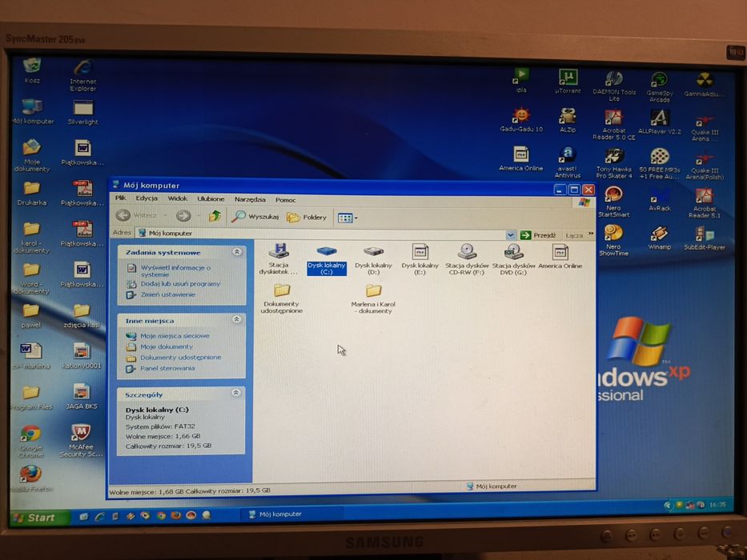The image size is (747, 560).
Task: Select Dysk lokalny (D:) drive
Action: click(x=373, y=259)
